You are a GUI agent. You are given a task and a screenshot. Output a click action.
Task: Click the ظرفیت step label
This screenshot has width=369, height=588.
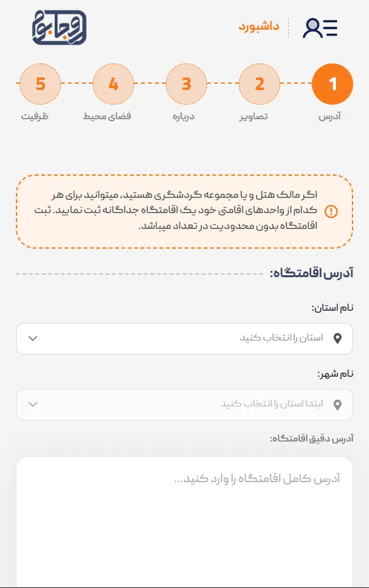pos(34,116)
